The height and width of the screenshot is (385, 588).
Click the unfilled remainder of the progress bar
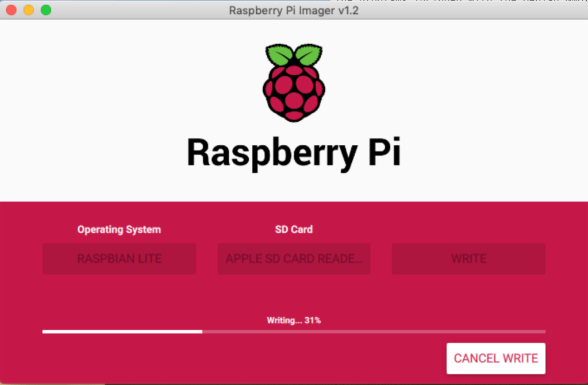coord(374,332)
